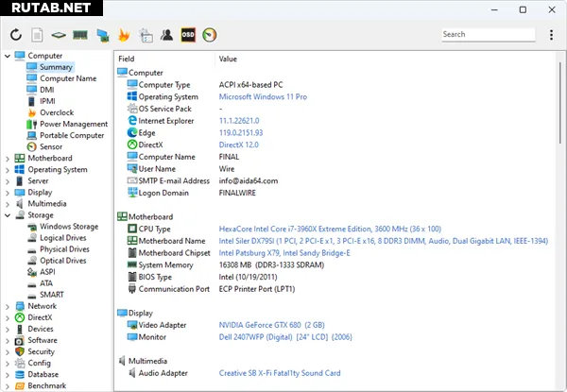Click the Refresh toolbar icon
The width and height of the screenshot is (567, 392).
point(15,35)
